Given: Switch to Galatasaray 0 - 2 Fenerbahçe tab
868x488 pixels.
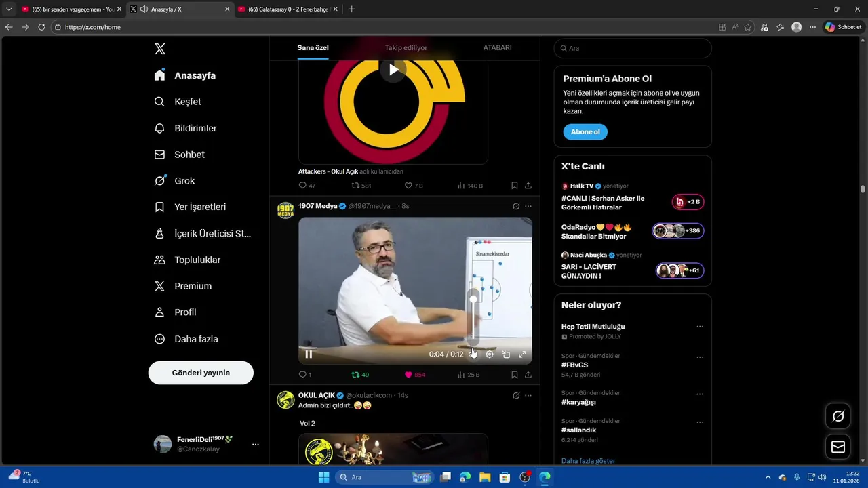Looking at the screenshot, I should click(x=288, y=9).
